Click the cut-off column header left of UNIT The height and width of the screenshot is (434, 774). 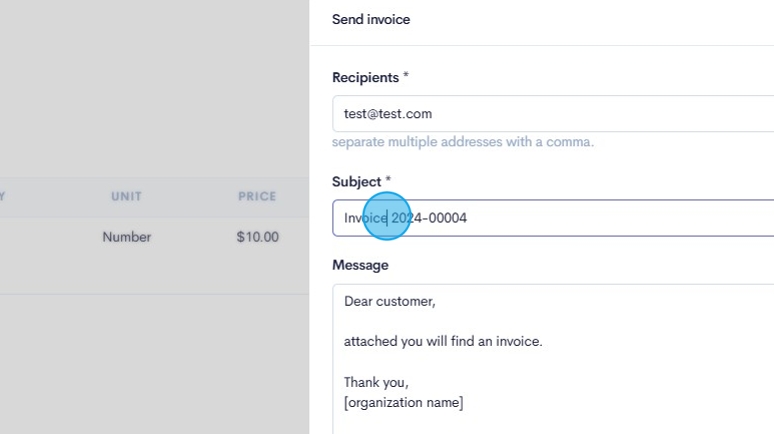tap(3, 197)
